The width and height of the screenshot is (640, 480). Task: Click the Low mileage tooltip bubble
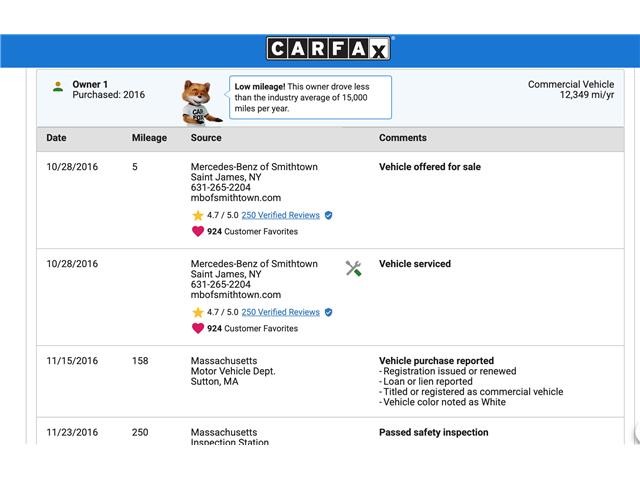point(310,97)
